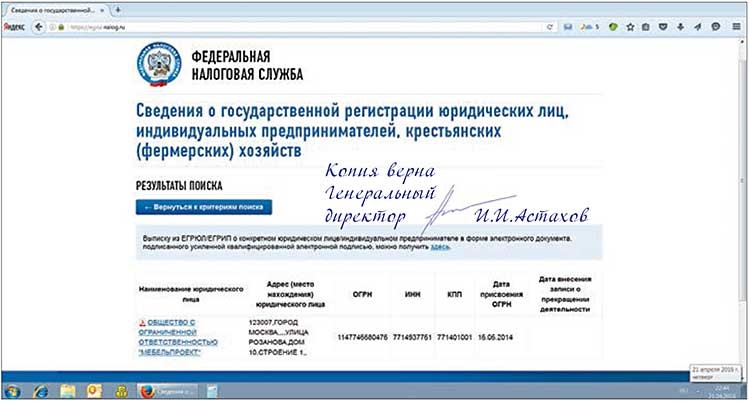The width and height of the screenshot is (749, 401).
Task: Open the Windows Start button
Action: (x=14, y=389)
